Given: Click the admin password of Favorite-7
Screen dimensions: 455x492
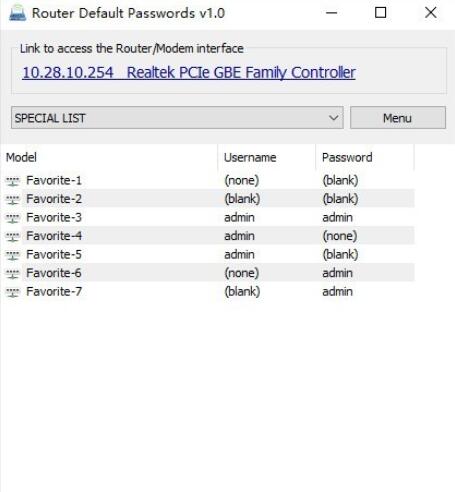Looking at the screenshot, I should tap(337, 292).
